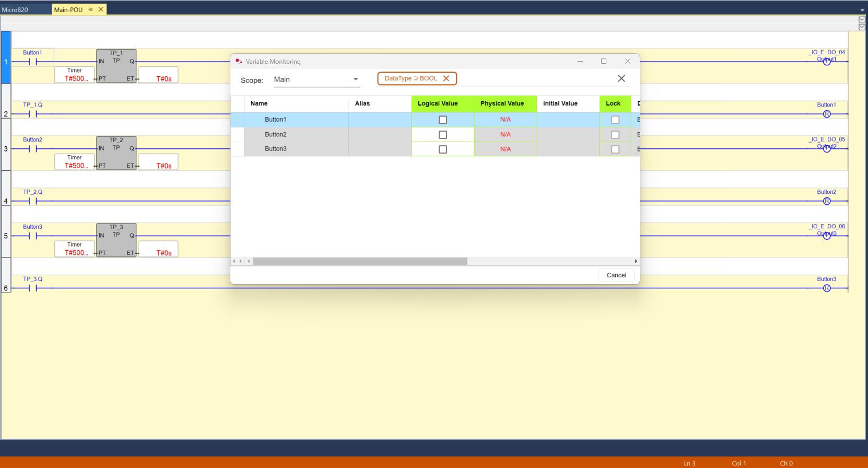Switch to the Micro820 tab
Image resolution: width=868 pixels, height=468 pixels.
click(x=16, y=9)
